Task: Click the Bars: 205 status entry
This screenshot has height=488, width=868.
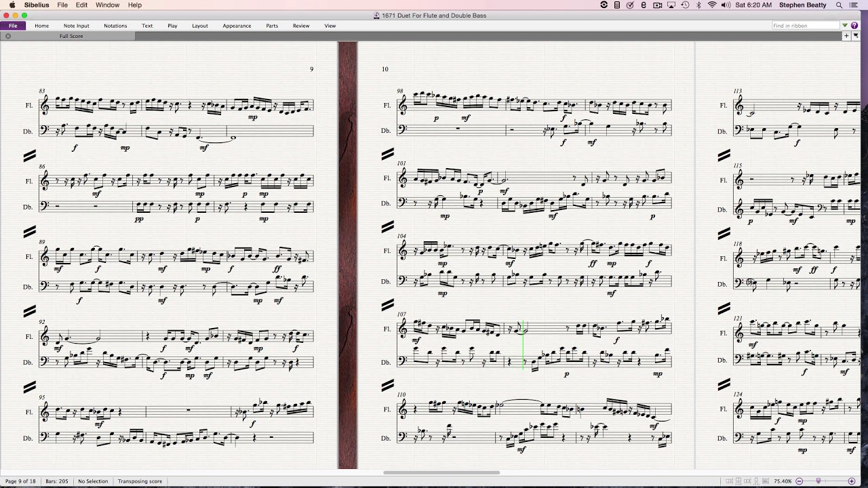Action: tap(56, 481)
